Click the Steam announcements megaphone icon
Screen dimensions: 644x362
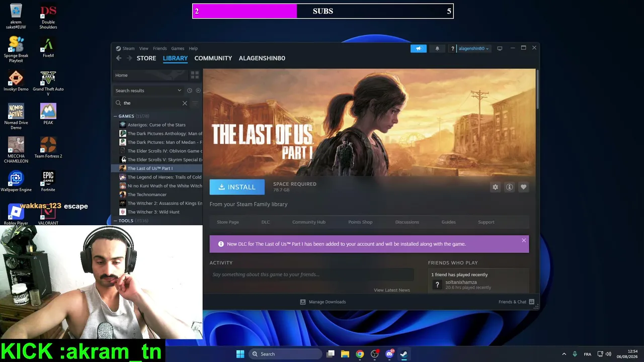[418, 48]
